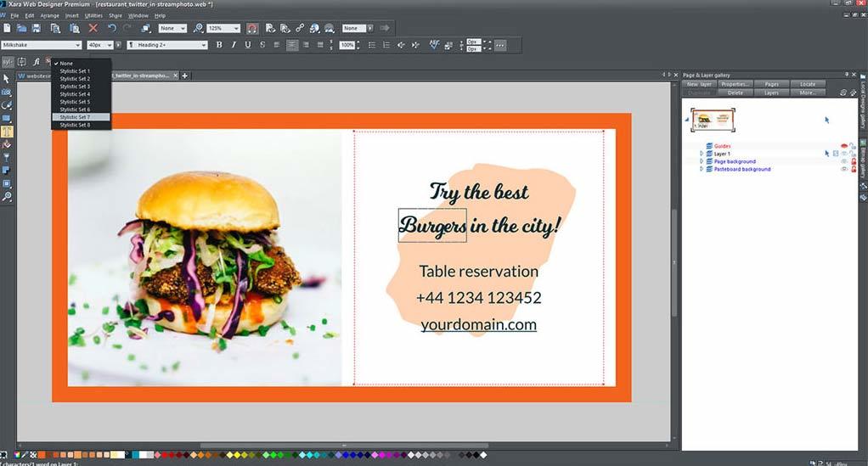Image resolution: width=868 pixels, height=466 pixels.
Task: Choose the Photo tool camera icon
Action: pyautogui.click(x=6, y=92)
